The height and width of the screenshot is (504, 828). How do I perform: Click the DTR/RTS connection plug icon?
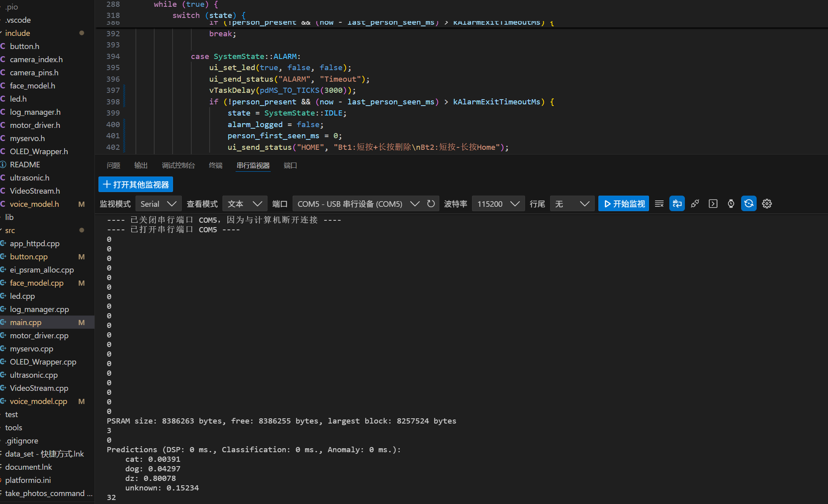pyautogui.click(x=695, y=204)
